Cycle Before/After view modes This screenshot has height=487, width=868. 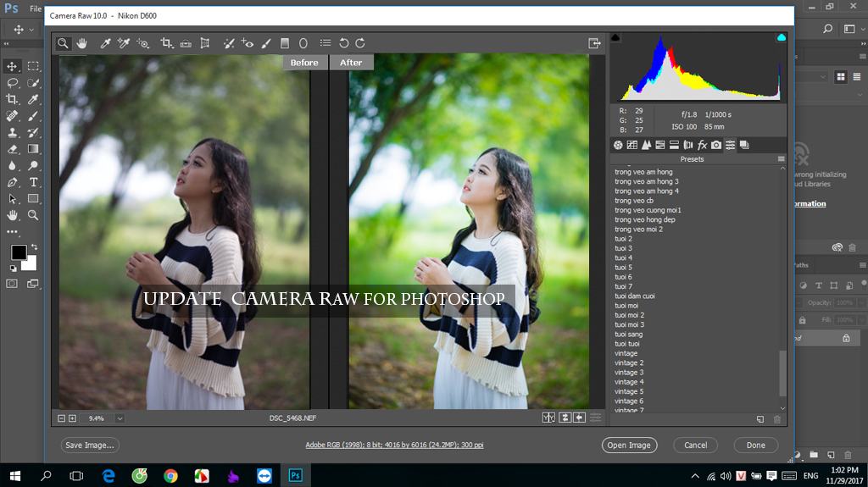[548, 418]
